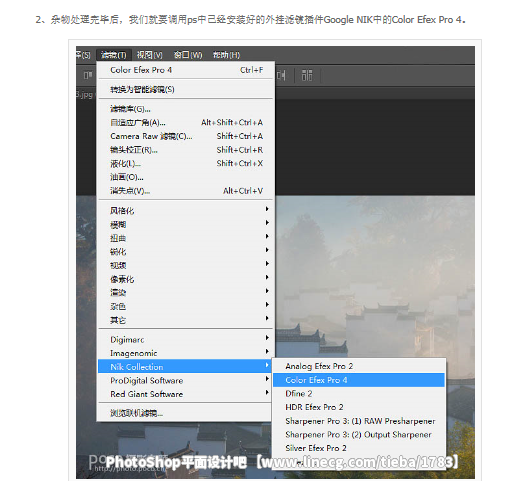
Task: Expand the 扭曲 submenu
Action: point(186,238)
